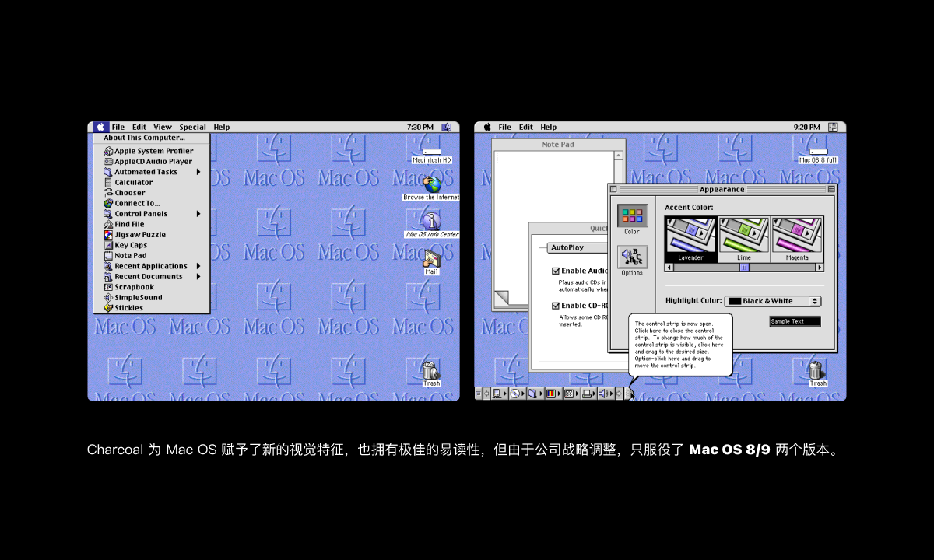Select the Magenta accent color
The width and height of the screenshot is (934, 560).
(x=797, y=240)
